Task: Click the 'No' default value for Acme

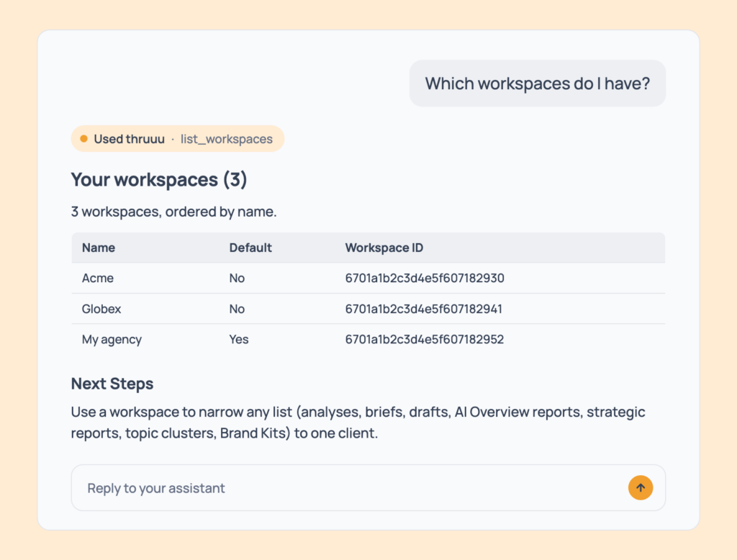Action: (x=237, y=278)
